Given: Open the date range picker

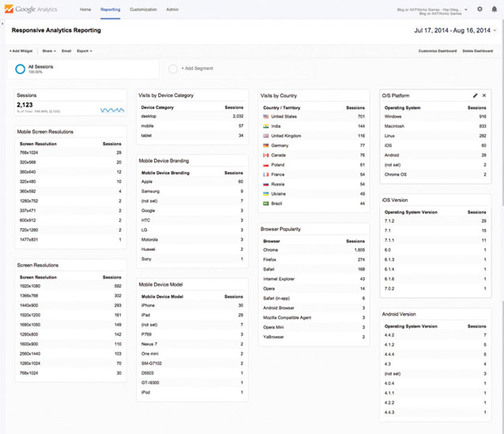Looking at the screenshot, I should click(455, 30).
